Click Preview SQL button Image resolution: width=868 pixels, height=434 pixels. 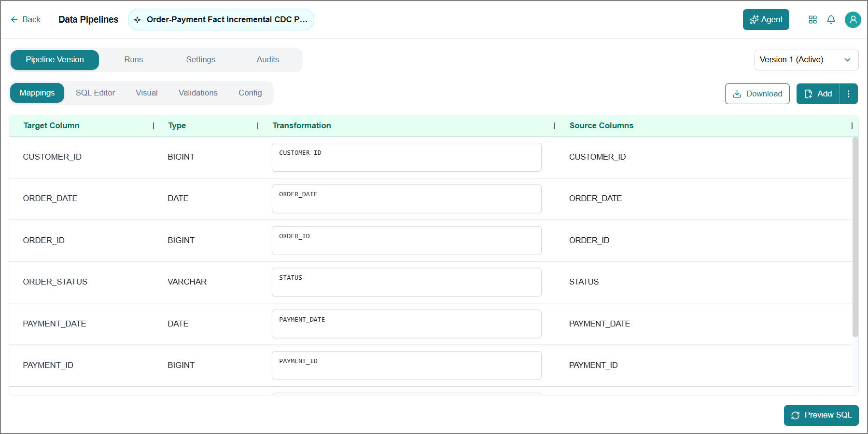pos(821,415)
